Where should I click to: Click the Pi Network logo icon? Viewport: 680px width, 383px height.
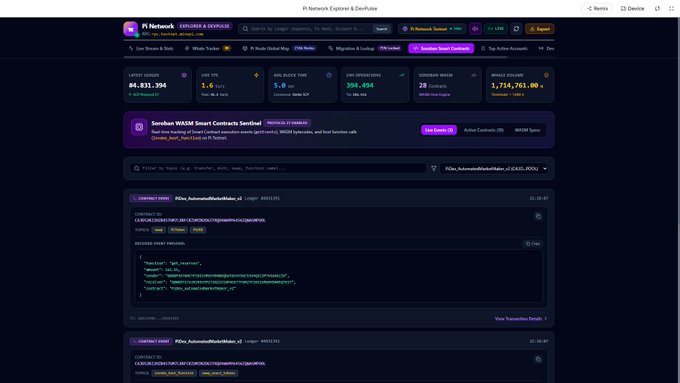(131, 29)
